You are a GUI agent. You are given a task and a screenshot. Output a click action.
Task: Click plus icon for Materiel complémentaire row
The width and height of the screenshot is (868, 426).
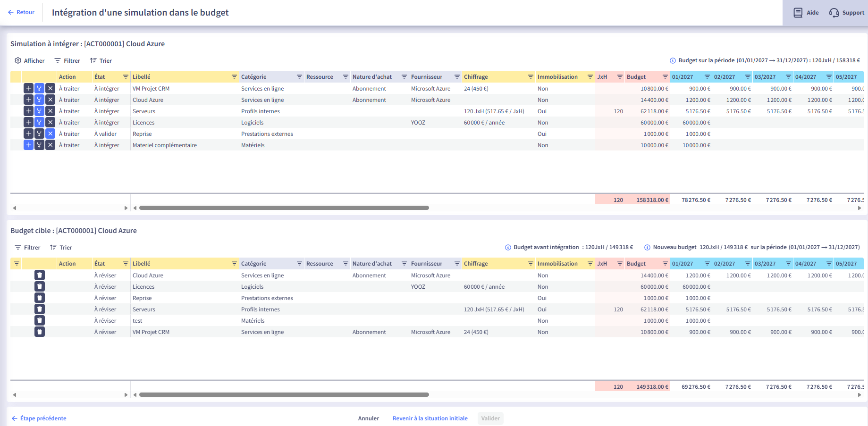click(x=28, y=145)
